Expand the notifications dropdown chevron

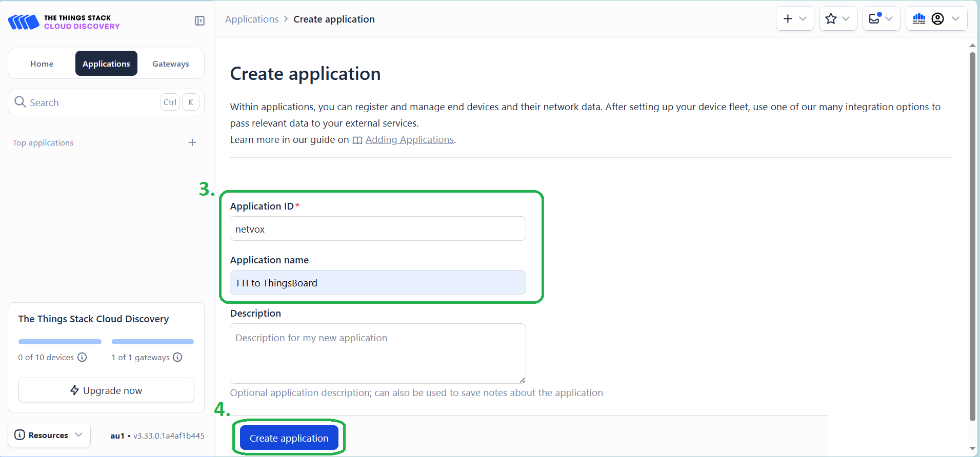point(889,19)
